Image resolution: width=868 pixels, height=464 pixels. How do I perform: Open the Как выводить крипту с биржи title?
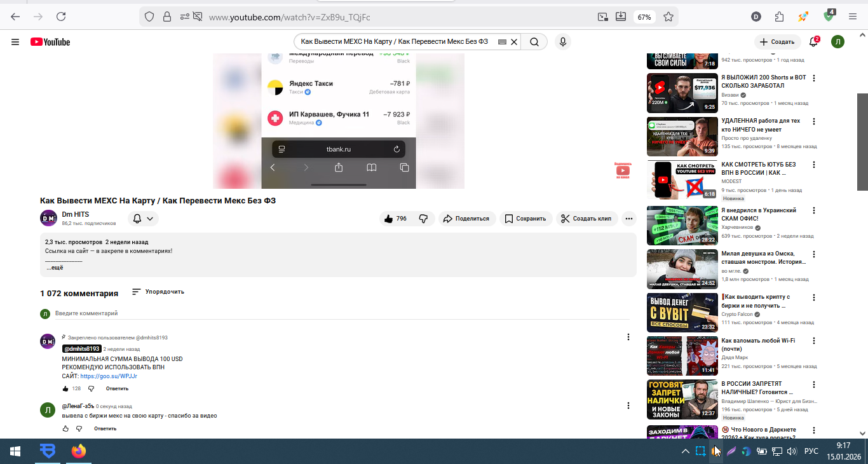(756, 301)
